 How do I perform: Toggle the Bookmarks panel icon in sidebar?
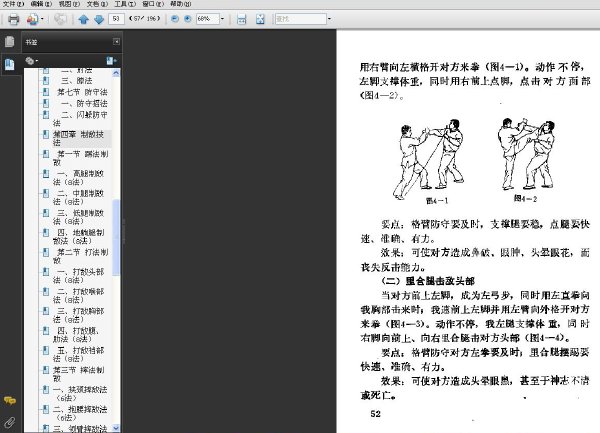[10, 64]
